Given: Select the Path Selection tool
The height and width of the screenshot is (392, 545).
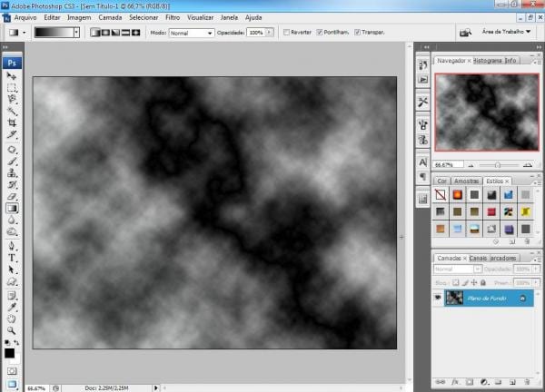Looking at the screenshot, I should tap(12, 269).
